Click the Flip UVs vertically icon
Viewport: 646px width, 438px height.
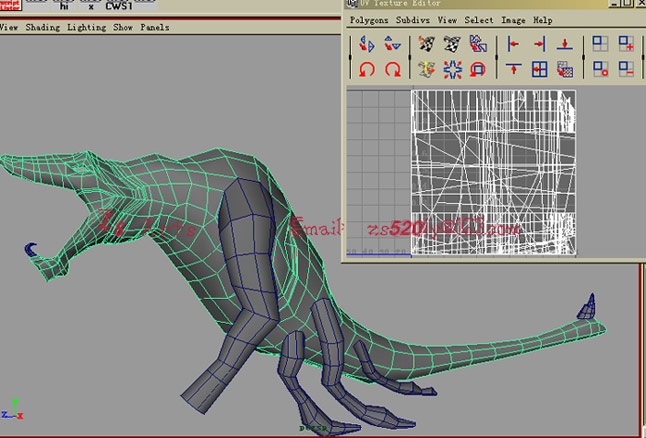392,44
